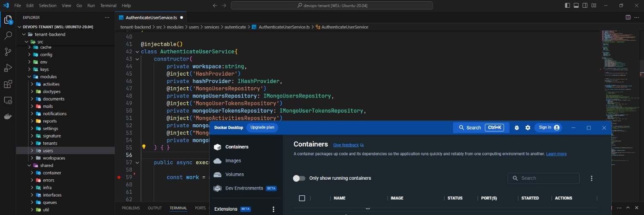The height and width of the screenshot is (215, 644).
Task: Open the Volumes section in Docker Desktop
Action: [x=234, y=175]
